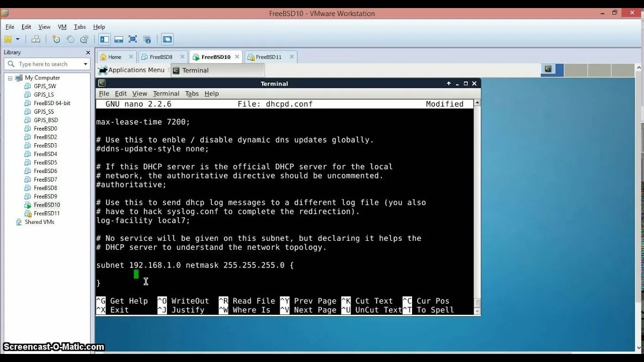This screenshot has width=644, height=362.
Task: Select FreeBSD3 in library
Action: click(45, 146)
